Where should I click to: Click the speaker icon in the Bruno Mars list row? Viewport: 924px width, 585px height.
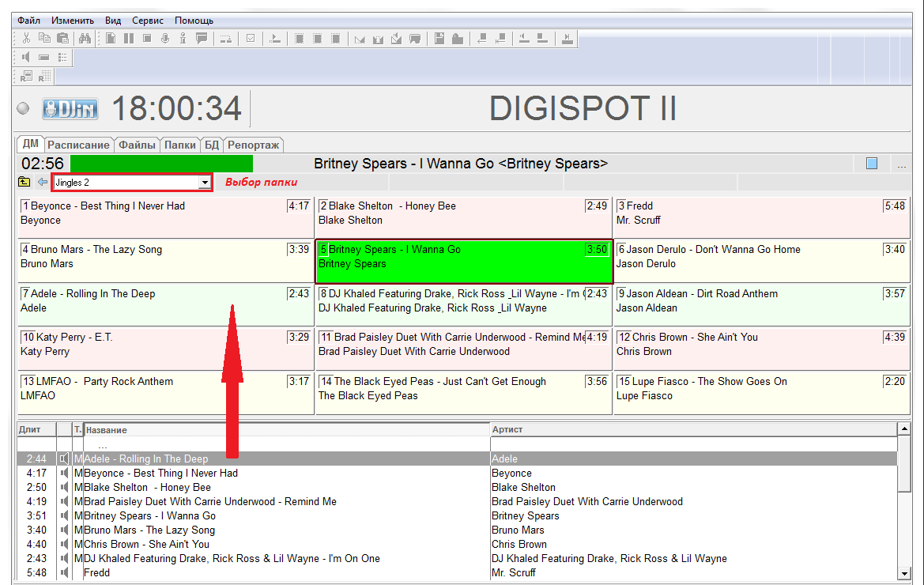[x=64, y=530]
